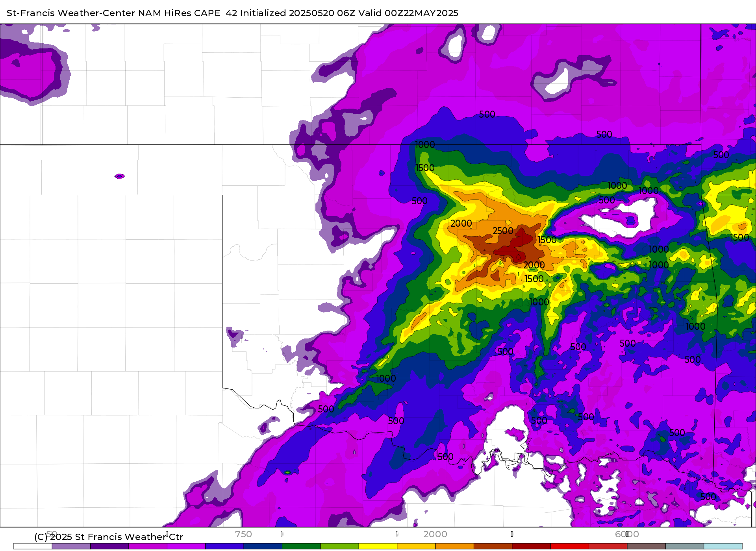Click the NAM HiRes CAPE map title
Image resolution: width=756 pixels, height=551 pixels.
(x=232, y=13)
